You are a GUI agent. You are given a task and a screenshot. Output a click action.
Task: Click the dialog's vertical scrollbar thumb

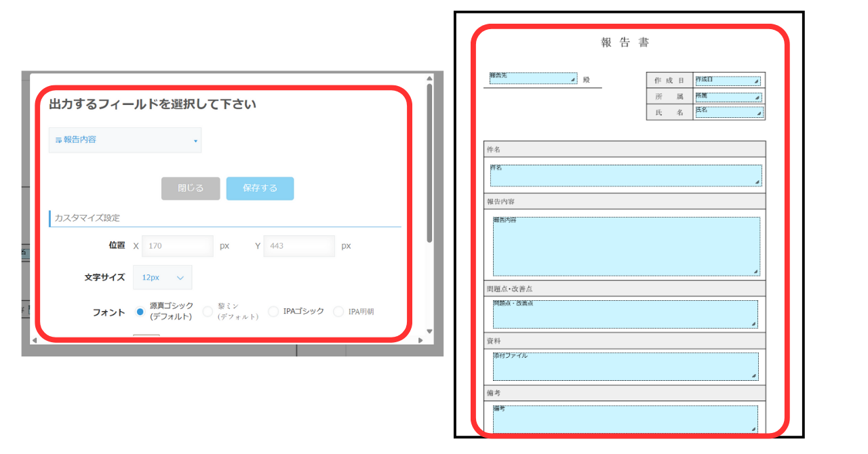coord(429,163)
